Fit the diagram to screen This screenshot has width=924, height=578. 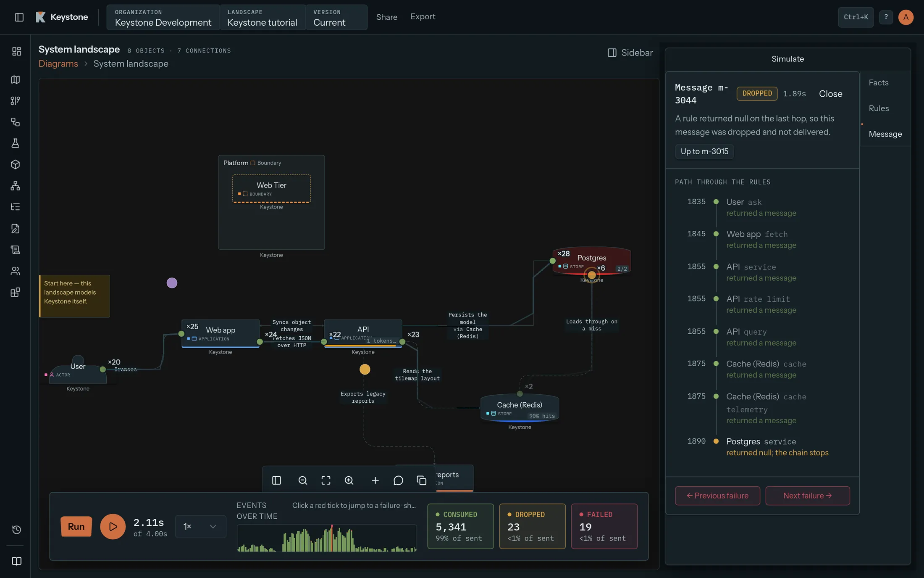tap(326, 480)
